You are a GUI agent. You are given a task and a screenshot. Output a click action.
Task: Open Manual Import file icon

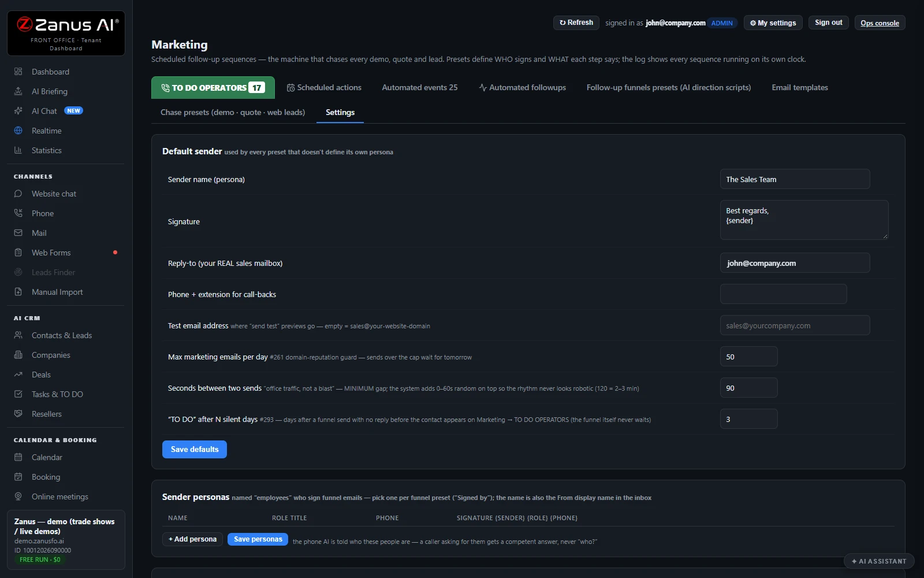tap(18, 292)
